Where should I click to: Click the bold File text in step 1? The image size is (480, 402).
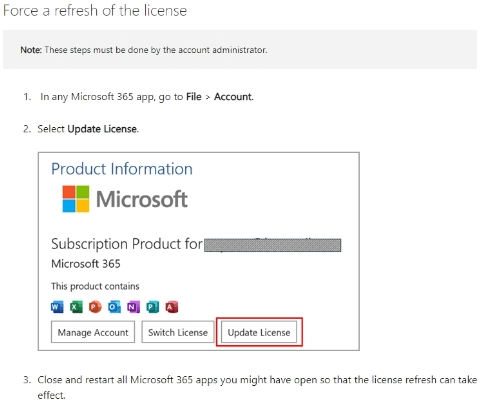coord(194,97)
